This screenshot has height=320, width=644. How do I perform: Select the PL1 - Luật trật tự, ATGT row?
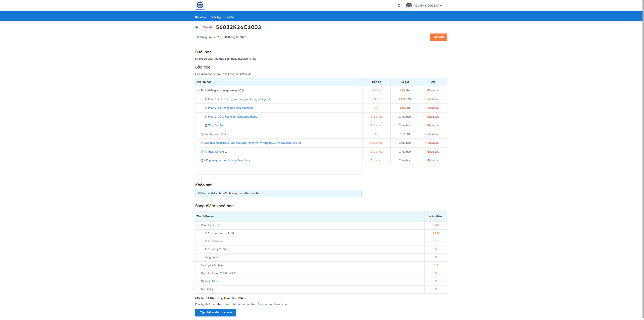click(321, 233)
